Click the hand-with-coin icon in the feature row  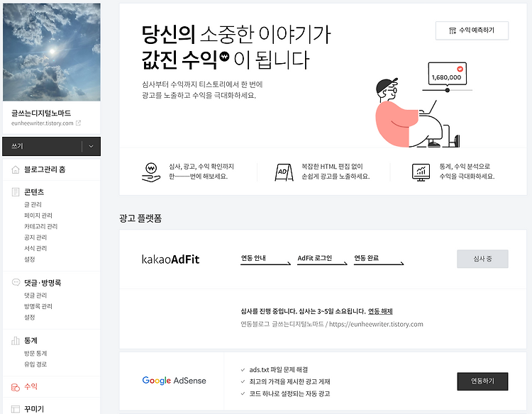pyautogui.click(x=151, y=172)
